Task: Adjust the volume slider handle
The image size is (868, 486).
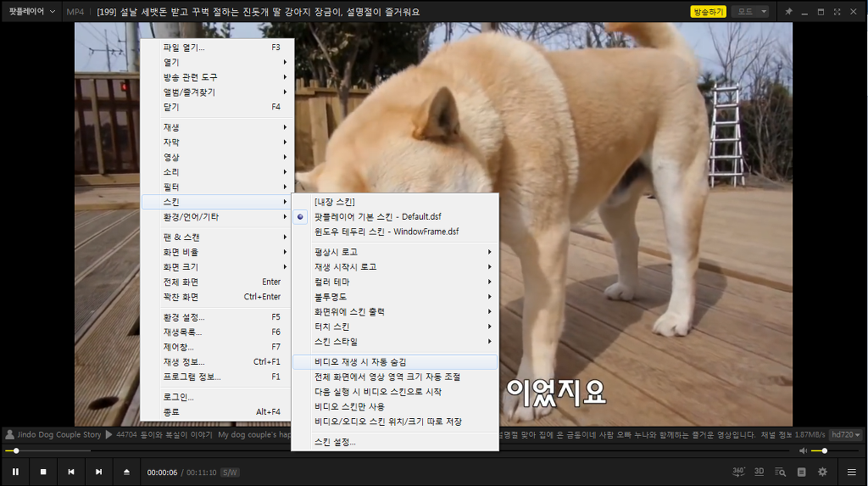Action: [x=824, y=450]
